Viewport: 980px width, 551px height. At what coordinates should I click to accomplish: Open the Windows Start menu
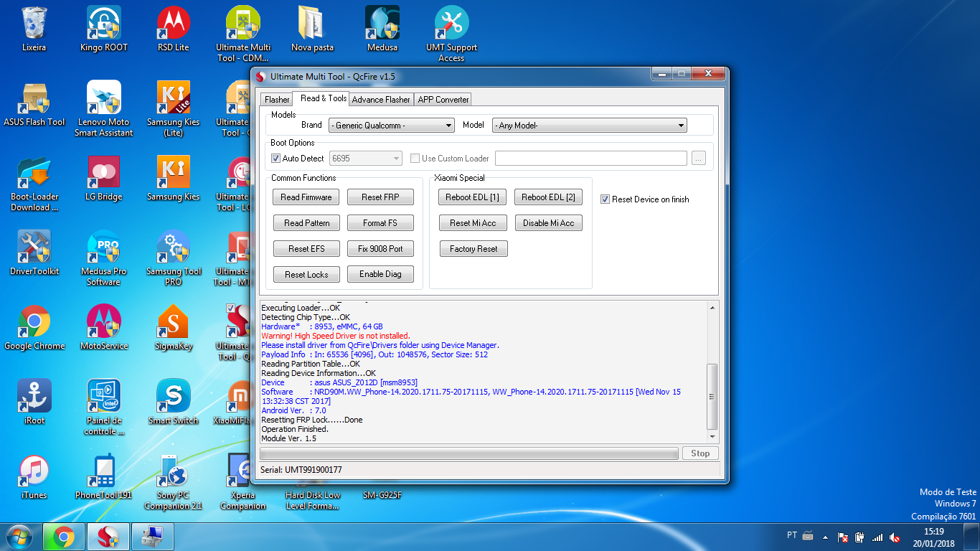tap(19, 537)
